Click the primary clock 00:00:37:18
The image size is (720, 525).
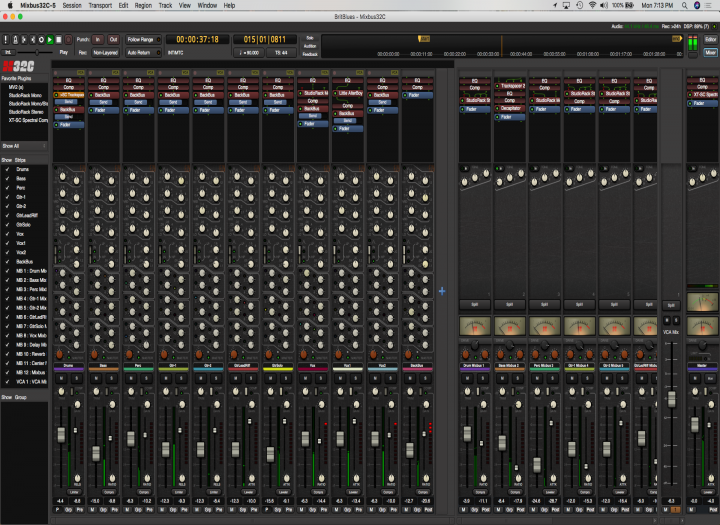[x=197, y=40]
